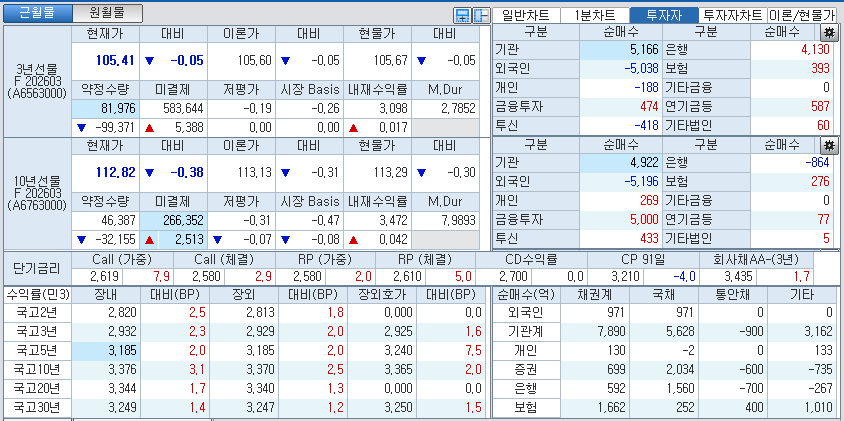Image resolution: width=844 pixels, height=421 pixels.
Task: Click open interest change 2,513 cell
Action: click(173, 240)
